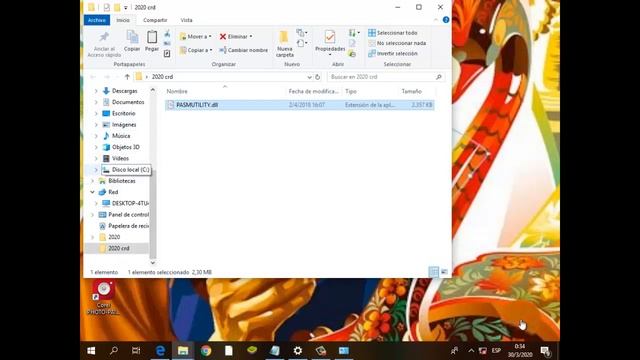Open Google Chrome from the taskbar
The height and width of the screenshot is (360, 640).
click(x=206, y=351)
